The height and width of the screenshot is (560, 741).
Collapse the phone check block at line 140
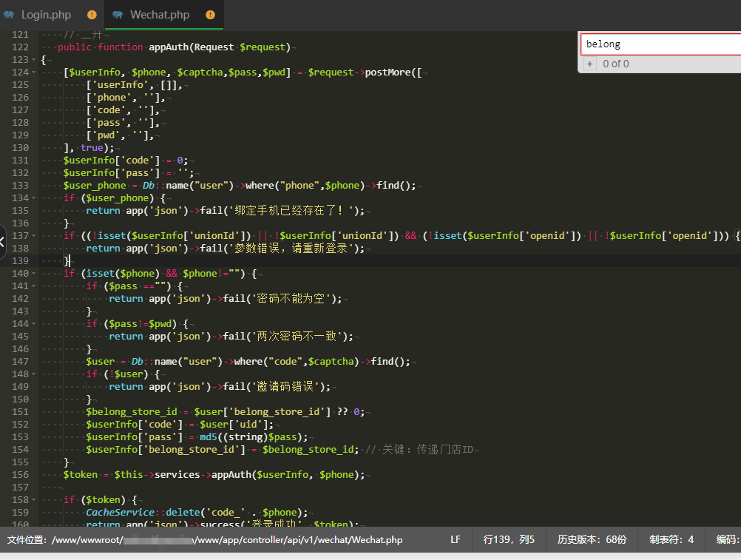pos(34,274)
